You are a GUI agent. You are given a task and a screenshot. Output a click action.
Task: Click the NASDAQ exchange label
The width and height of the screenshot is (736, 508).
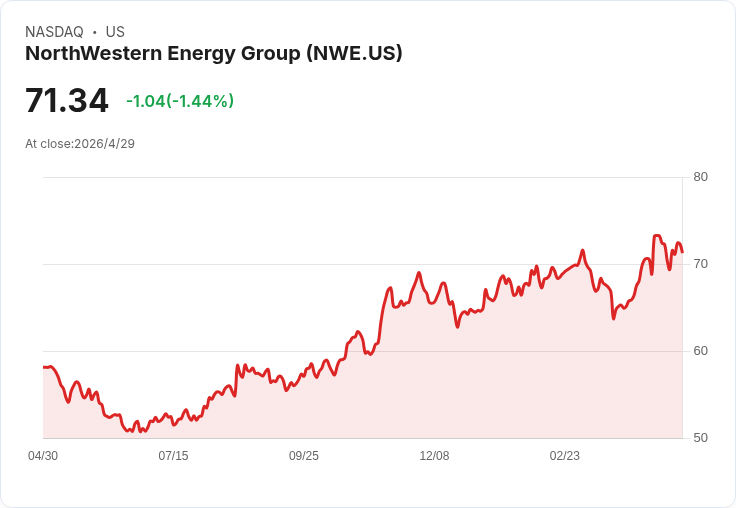(x=54, y=32)
